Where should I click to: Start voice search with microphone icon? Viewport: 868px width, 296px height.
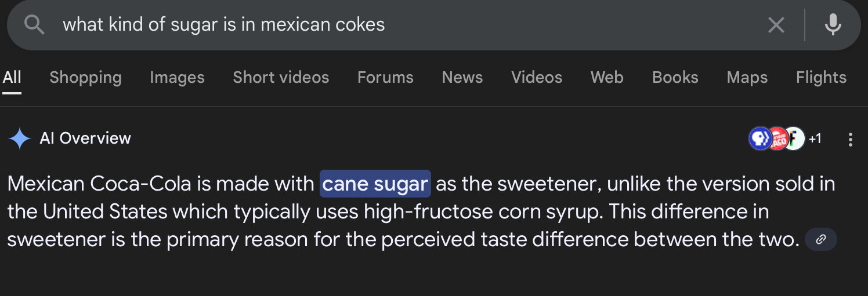833,25
